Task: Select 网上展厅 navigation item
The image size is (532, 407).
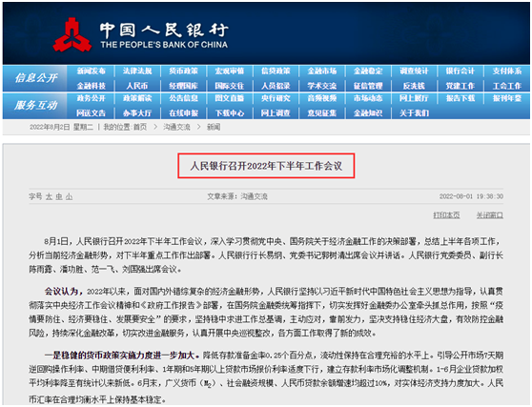Action: point(415,98)
